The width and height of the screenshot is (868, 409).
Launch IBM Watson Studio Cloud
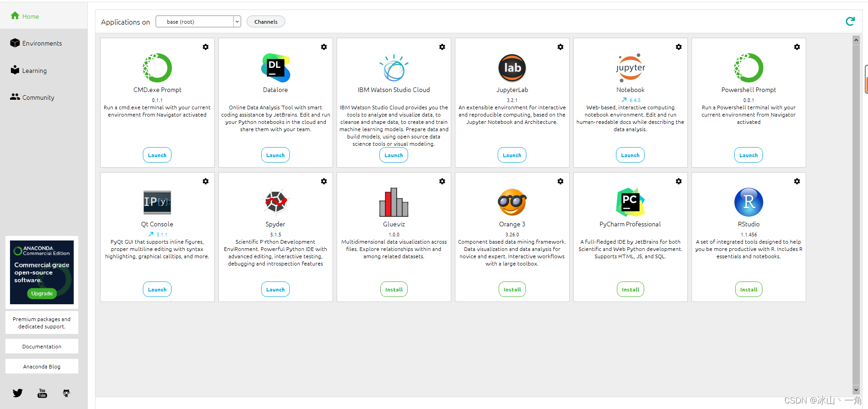(x=394, y=155)
